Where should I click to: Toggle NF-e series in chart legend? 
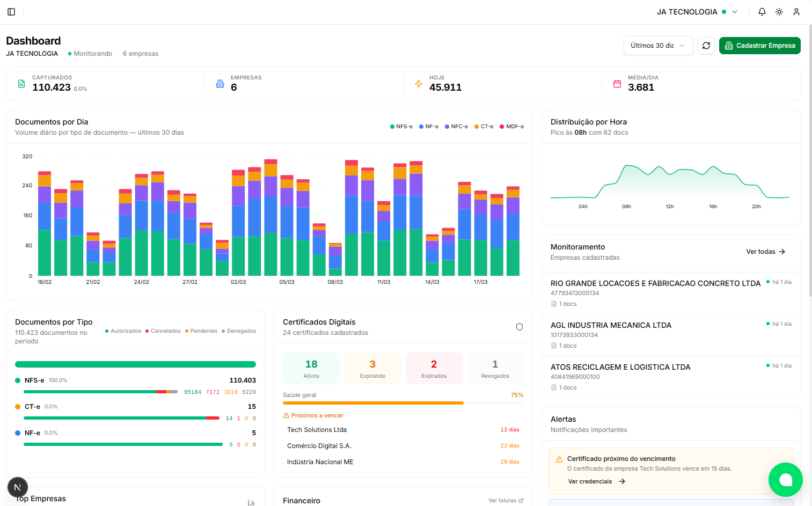click(x=429, y=127)
